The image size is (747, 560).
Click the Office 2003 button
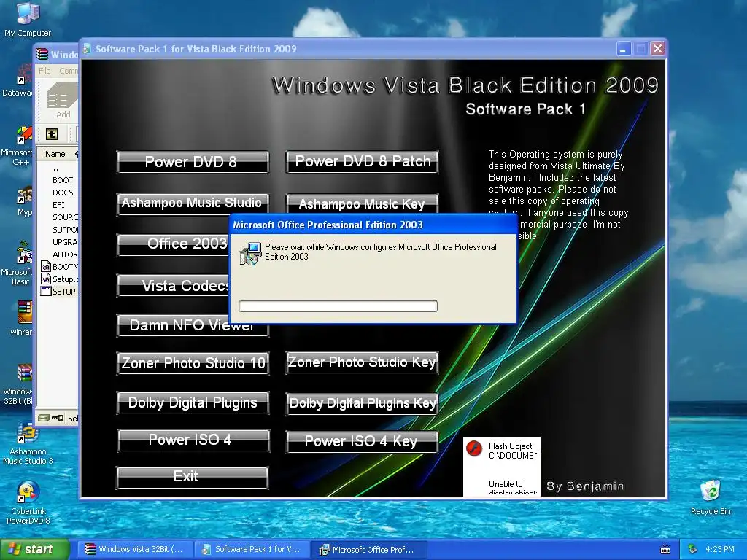(174, 244)
